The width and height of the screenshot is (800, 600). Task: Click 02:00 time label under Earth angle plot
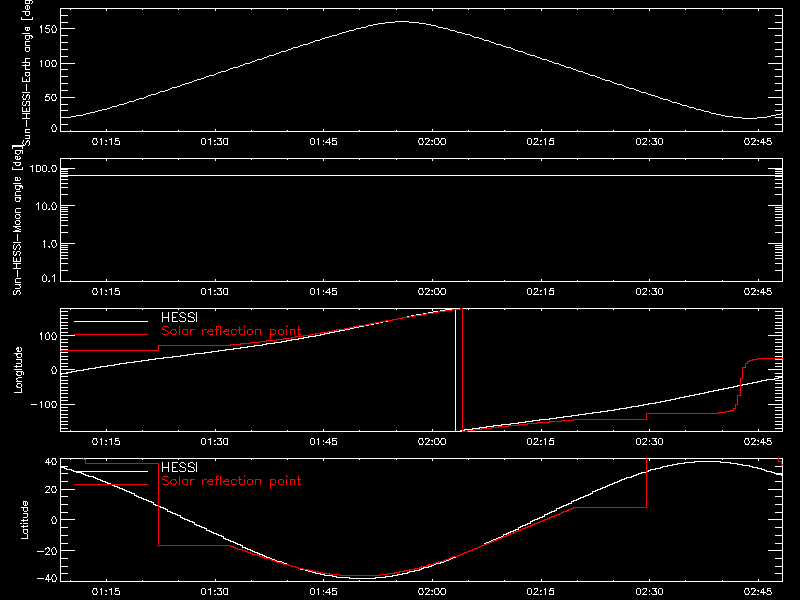click(432, 142)
